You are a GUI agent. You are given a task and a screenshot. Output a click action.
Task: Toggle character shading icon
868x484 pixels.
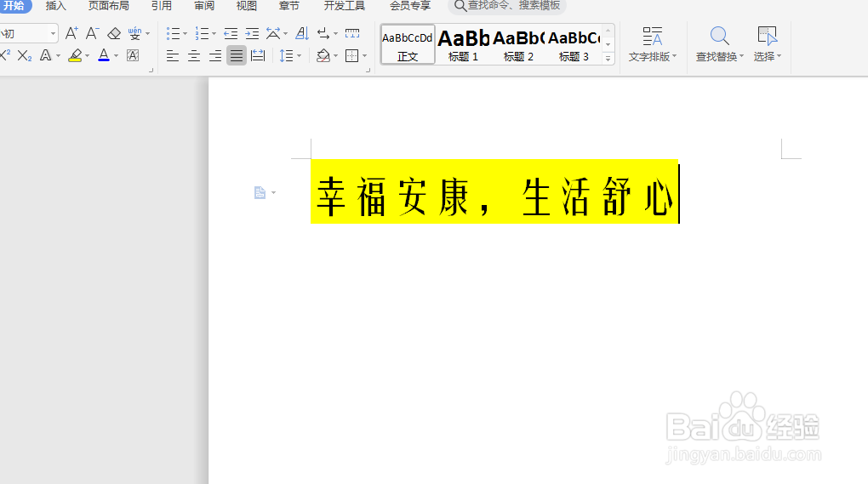(x=133, y=55)
